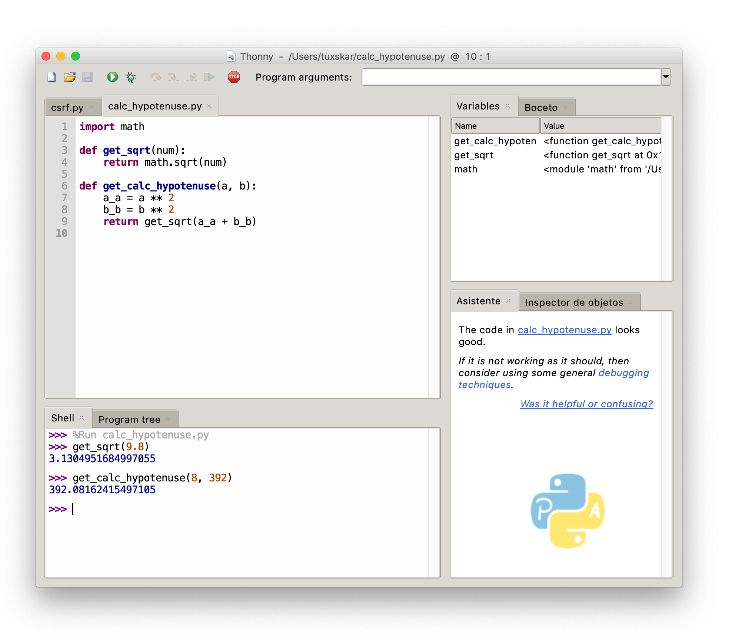This screenshot has height=637, width=730.
Task: Click the 'def get_sqrt(num):' line
Action: click(132, 150)
